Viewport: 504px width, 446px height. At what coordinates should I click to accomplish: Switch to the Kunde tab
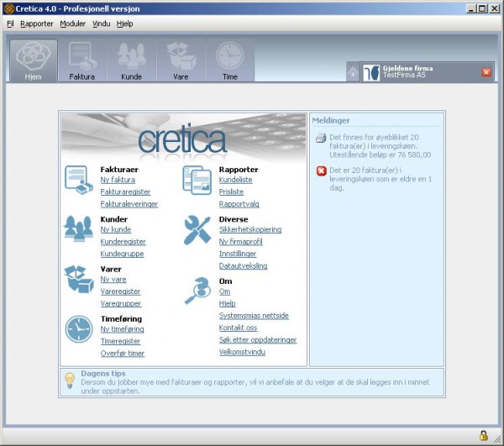pos(132,60)
